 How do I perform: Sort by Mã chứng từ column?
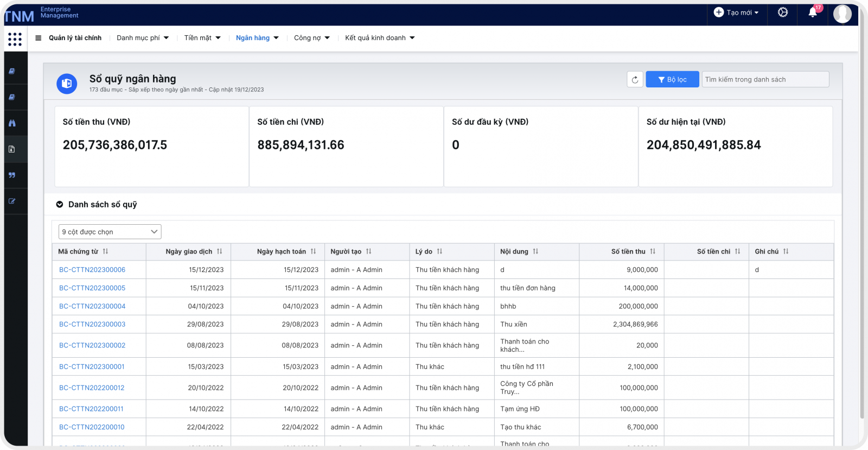[105, 251]
